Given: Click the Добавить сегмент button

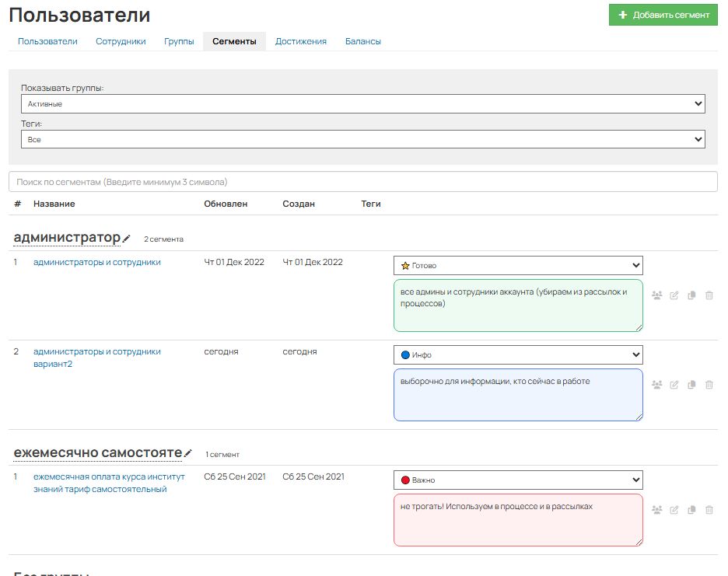Looking at the screenshot, I should click(x=663, y=15).
